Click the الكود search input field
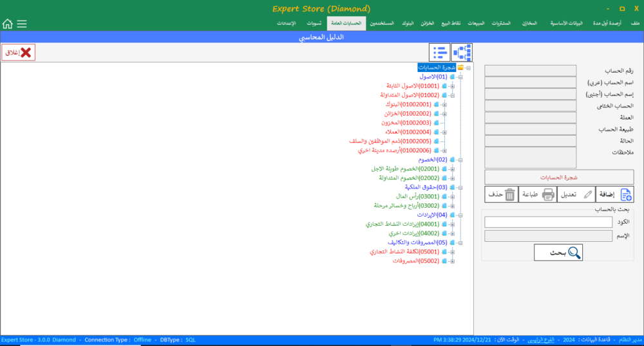This screenshot has height=346, width=644. [548, 222]
